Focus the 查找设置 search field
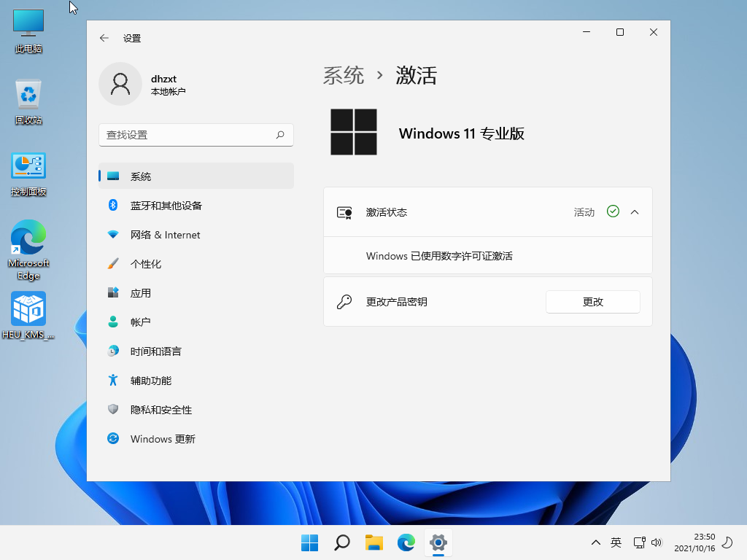The image size is (747, 560). [196, 135]
